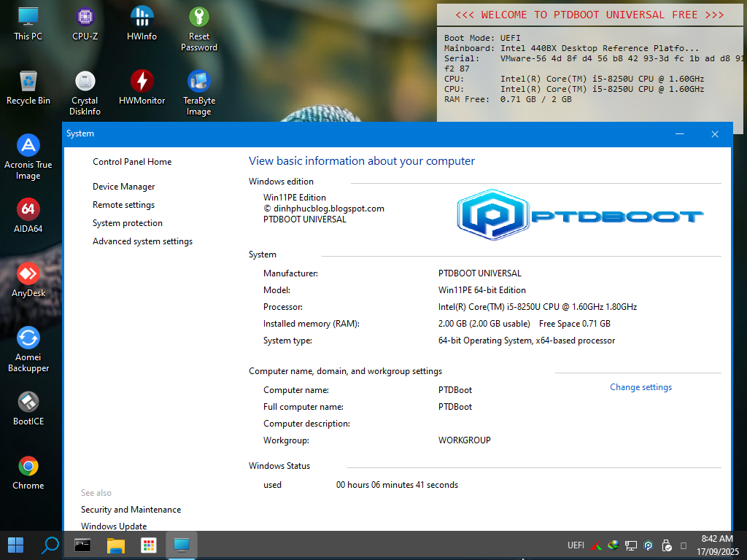Click the Change settings link
This screenshot has height=560, width=747.
640,387
